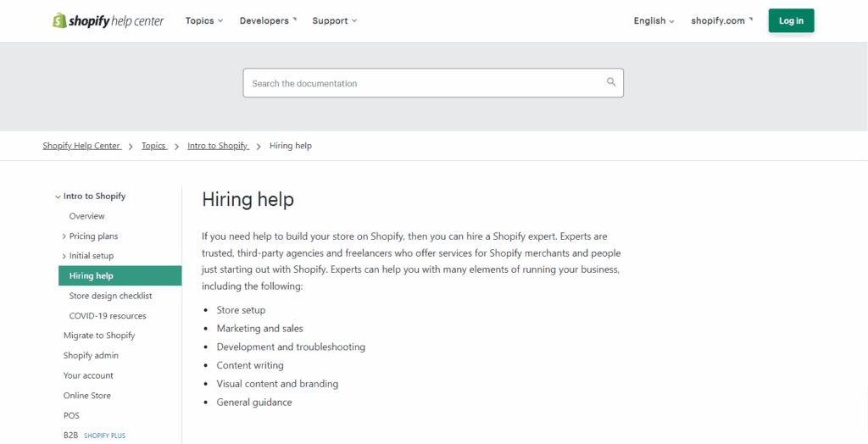Open Intro to Shopify breadcrumb link
Viewport: 868px width, 444px height.
coord(218,146)
